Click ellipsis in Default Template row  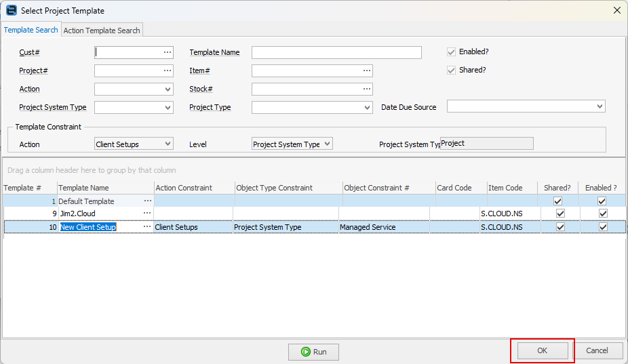tap(148, 201)
